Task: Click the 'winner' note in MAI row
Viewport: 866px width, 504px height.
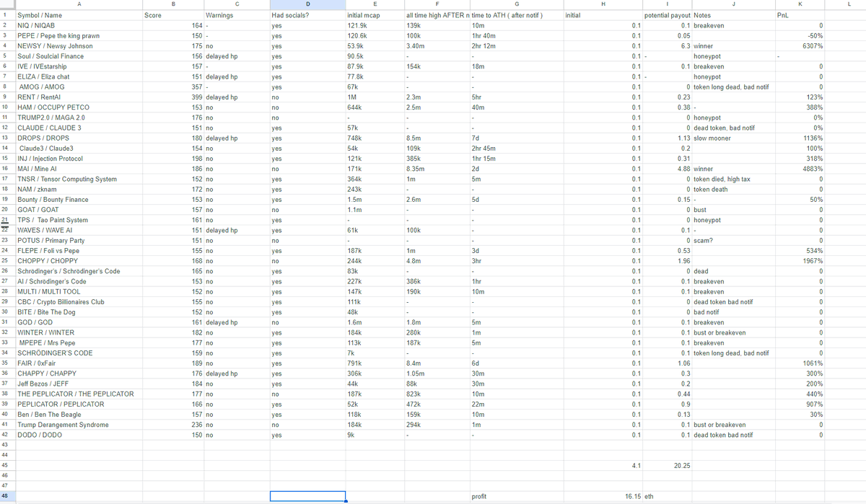Action: 703,169
